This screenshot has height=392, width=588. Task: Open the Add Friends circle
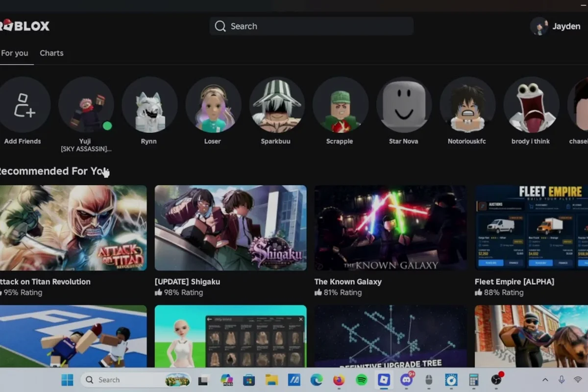click(23, 105)
